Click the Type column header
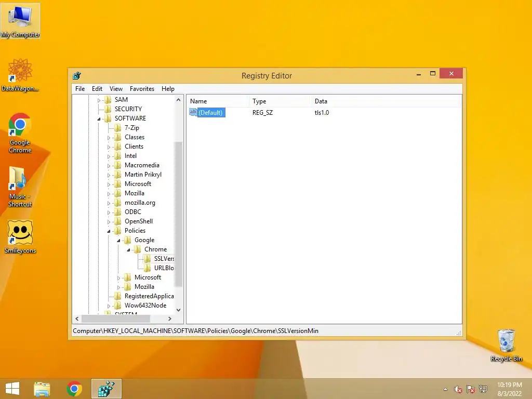 coord(280,101)
